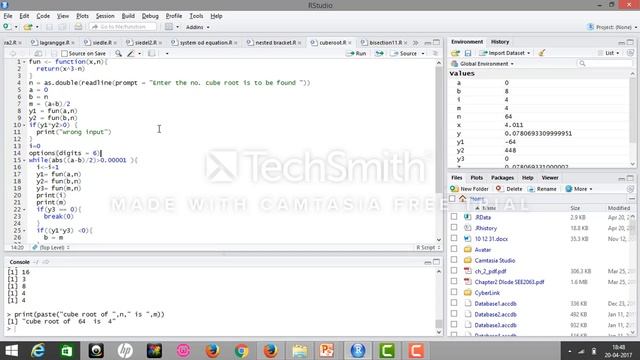Open the HP app from the taskbar

125,351
